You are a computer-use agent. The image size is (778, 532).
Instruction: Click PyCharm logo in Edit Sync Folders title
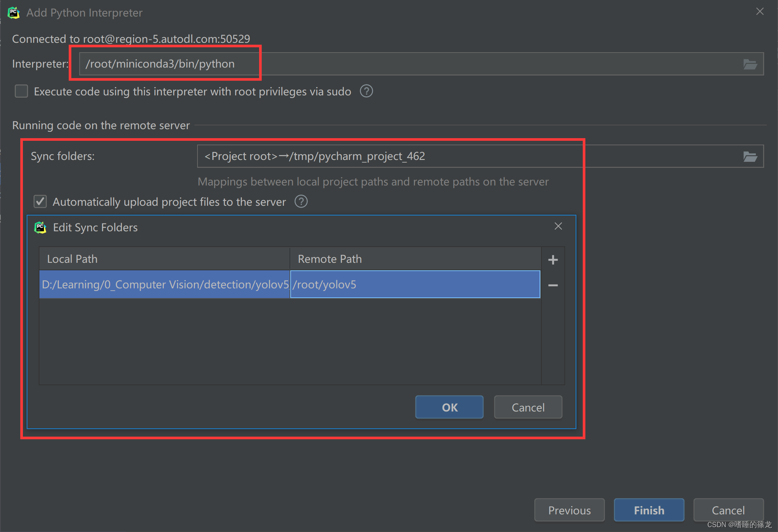coord(40,227)
